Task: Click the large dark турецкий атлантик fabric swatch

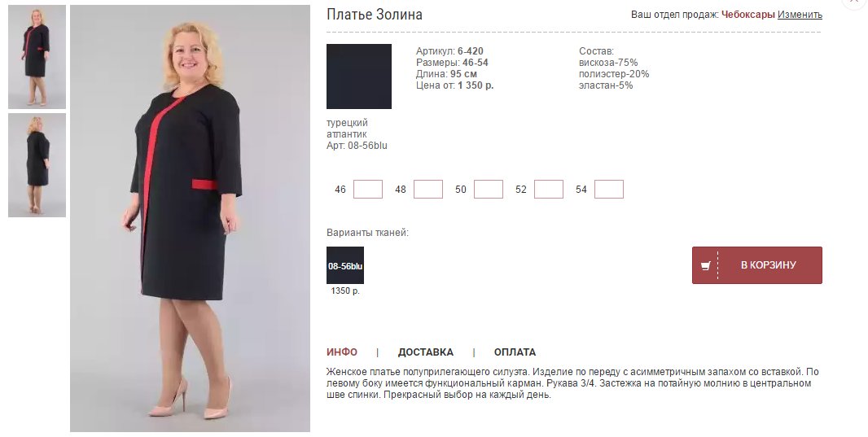Action: tap(359, 76)
